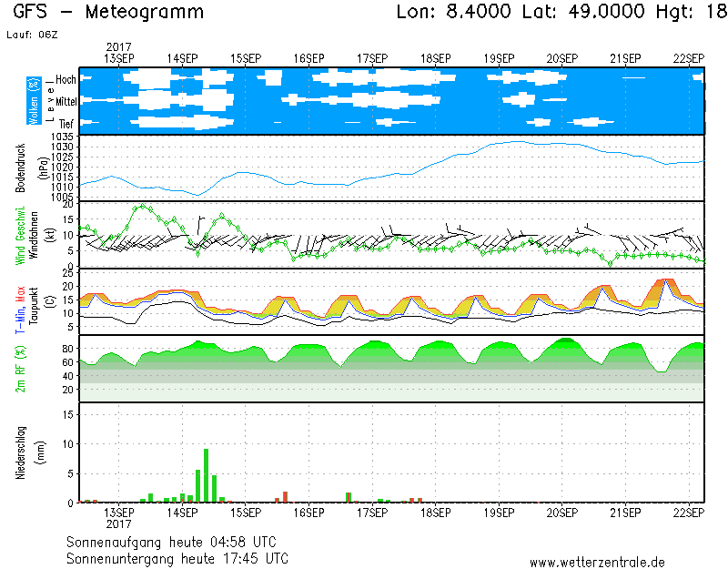Click the "18SEP" date on the bottom axis
Viewport: 728px width, 569px height.
[436, 513]
